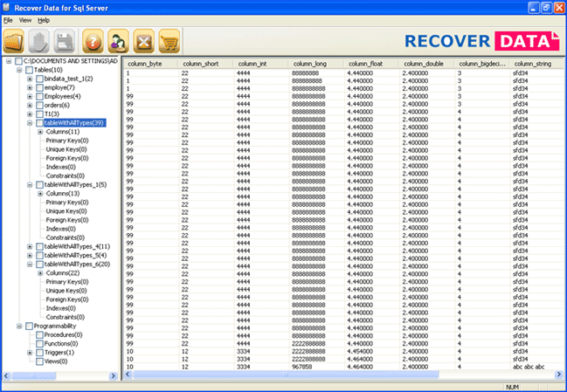The height and width of the screenshot is (392, 567).
Task: Check the bindata_test_1(2) table checkbox
Action: pos(40,79)
